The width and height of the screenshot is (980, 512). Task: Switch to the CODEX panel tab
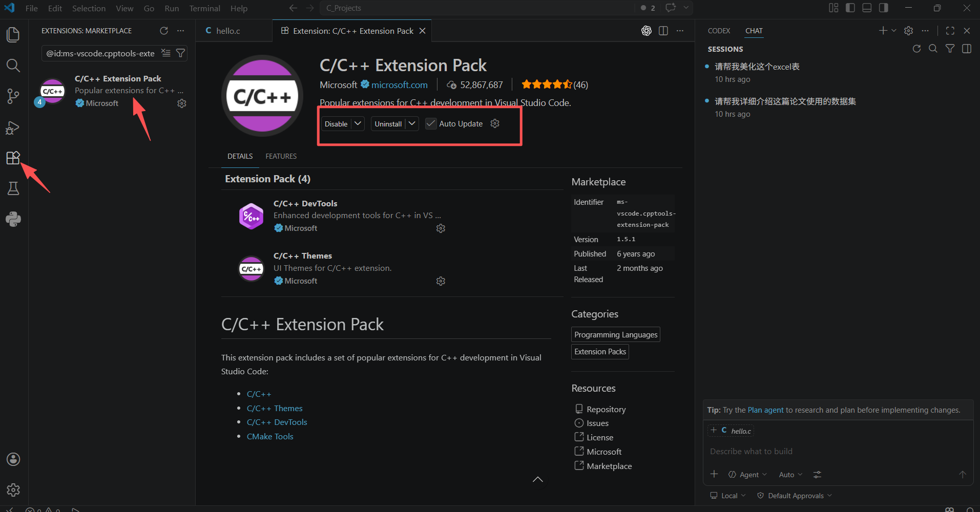point(719,31)
